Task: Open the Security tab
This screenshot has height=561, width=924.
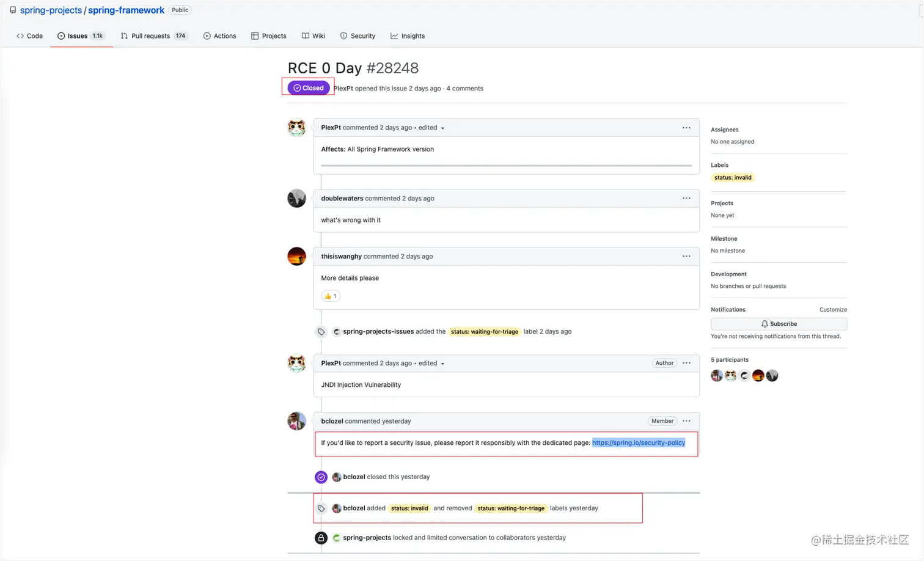Action: click(358, 36)
